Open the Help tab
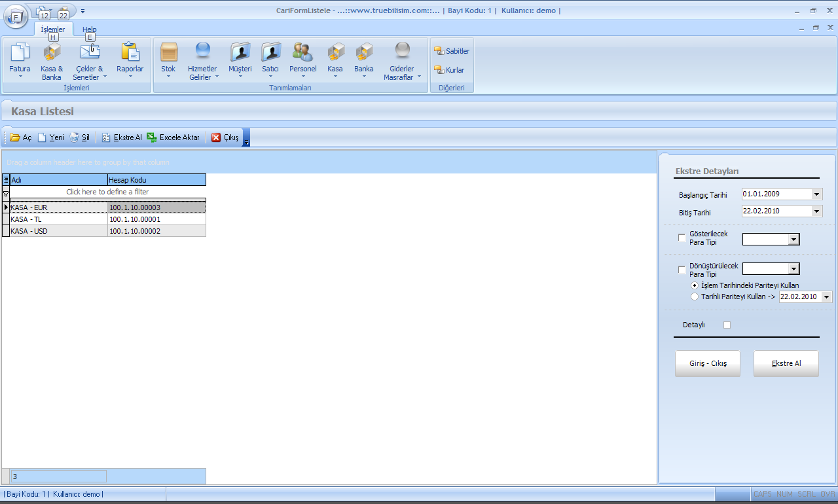The image size is (838, 504). coord(90,29)
